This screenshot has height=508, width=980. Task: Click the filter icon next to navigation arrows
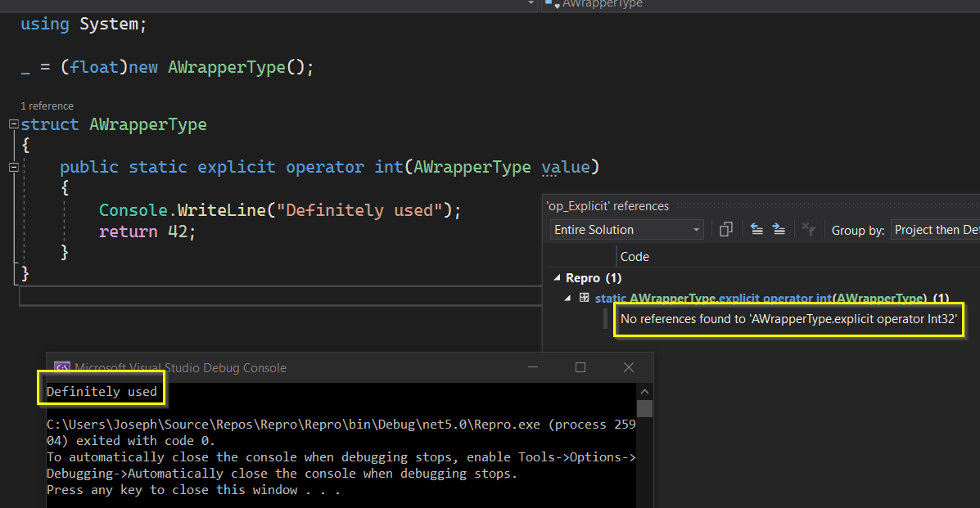coord(809,229)
